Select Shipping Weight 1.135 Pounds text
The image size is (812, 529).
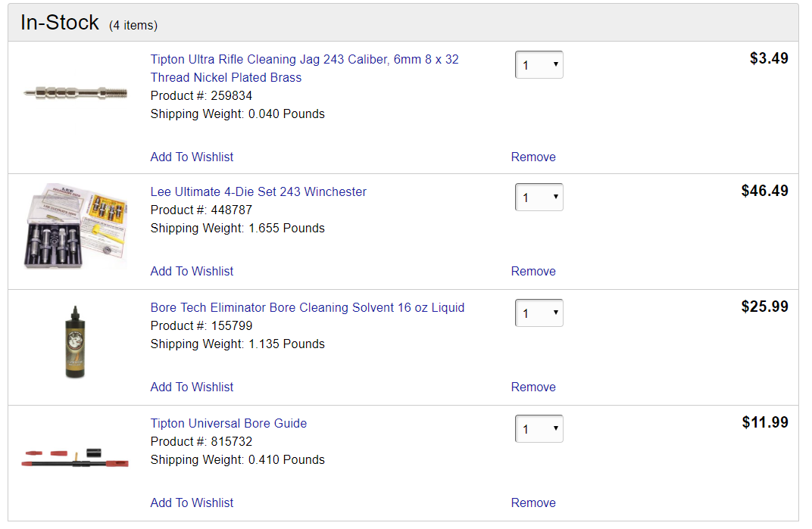(x=238, y=344)
